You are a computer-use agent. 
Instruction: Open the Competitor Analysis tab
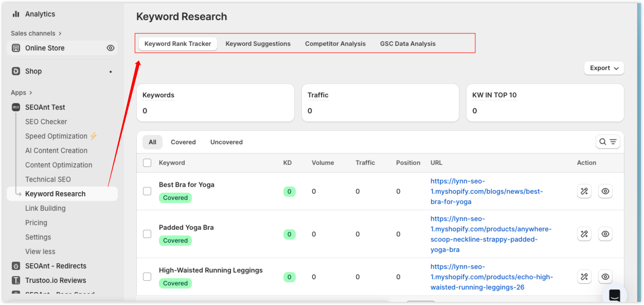pos(335,44)
